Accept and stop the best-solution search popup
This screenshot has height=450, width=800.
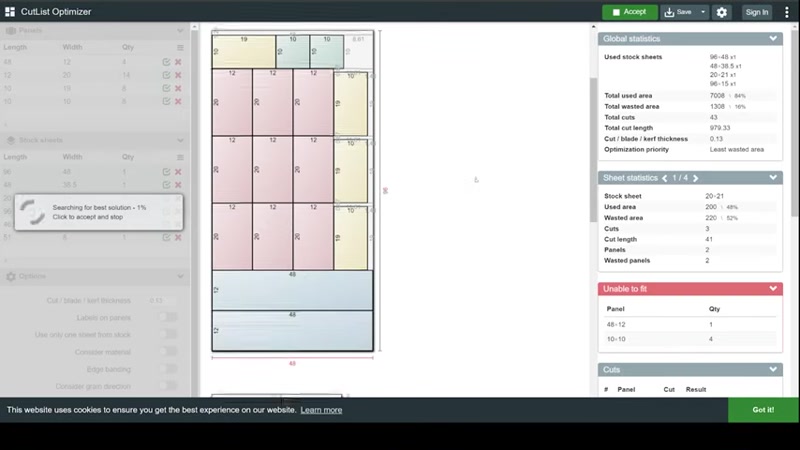pos(98,212)
